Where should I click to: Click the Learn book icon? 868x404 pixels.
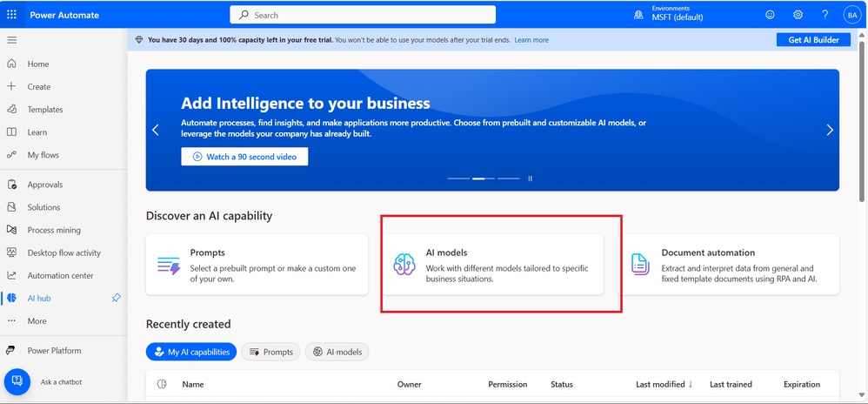(11, 131)
